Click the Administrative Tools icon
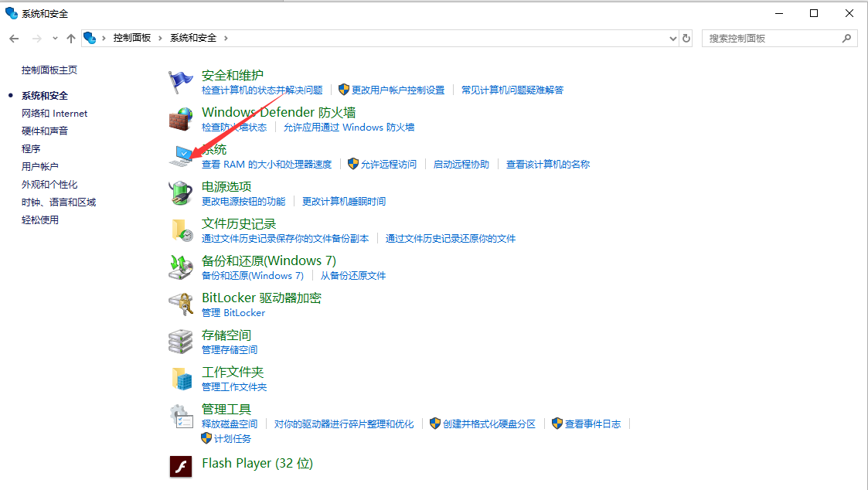Viewport: 868px width, 490px height. point(180,415)
